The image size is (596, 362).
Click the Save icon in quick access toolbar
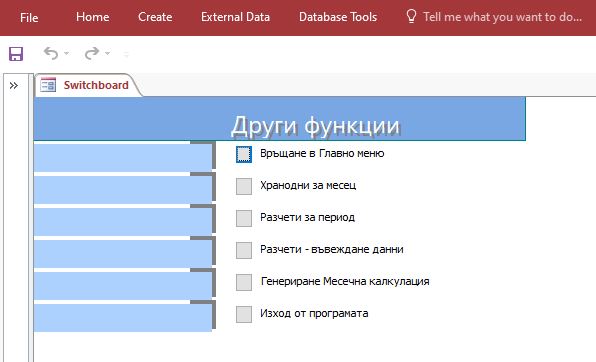point(16,54)
